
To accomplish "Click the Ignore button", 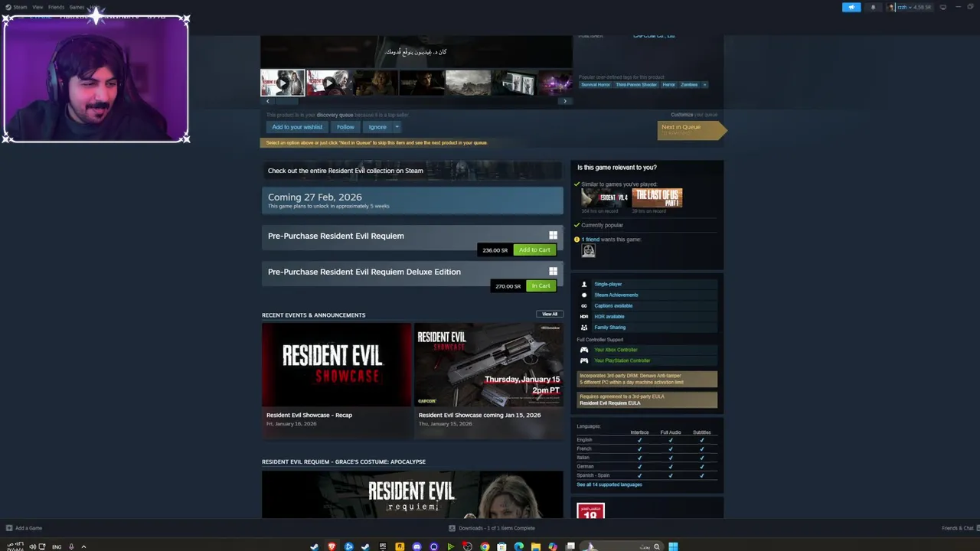I will point(377,127).
